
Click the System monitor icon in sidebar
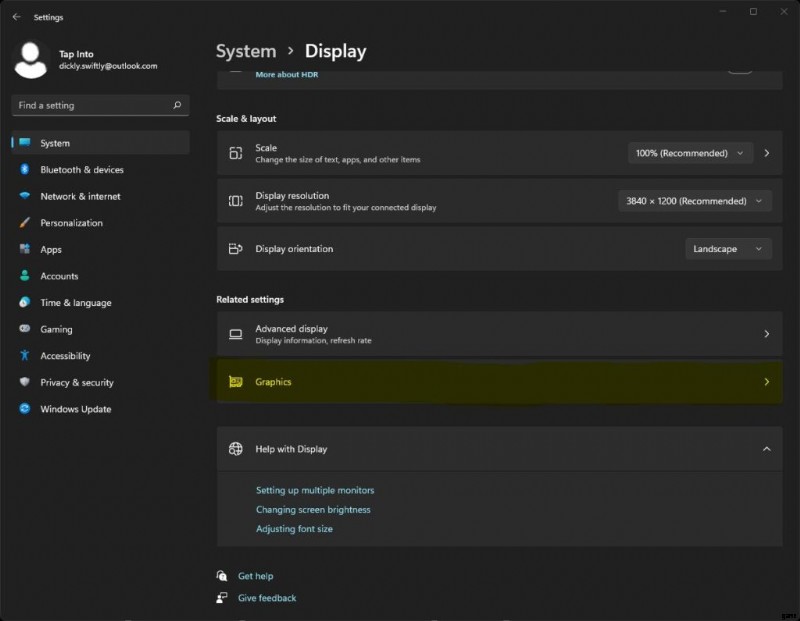click(x=24, y=143)
